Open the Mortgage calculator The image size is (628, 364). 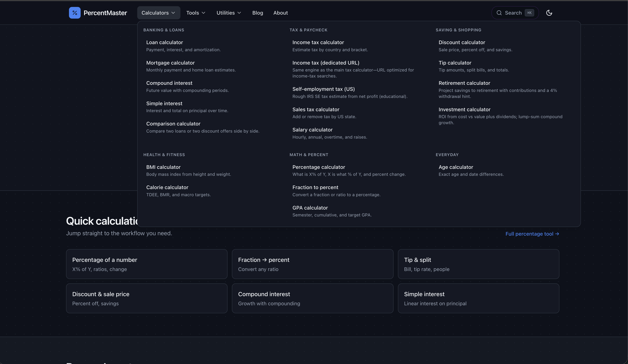tap(170, 63)
